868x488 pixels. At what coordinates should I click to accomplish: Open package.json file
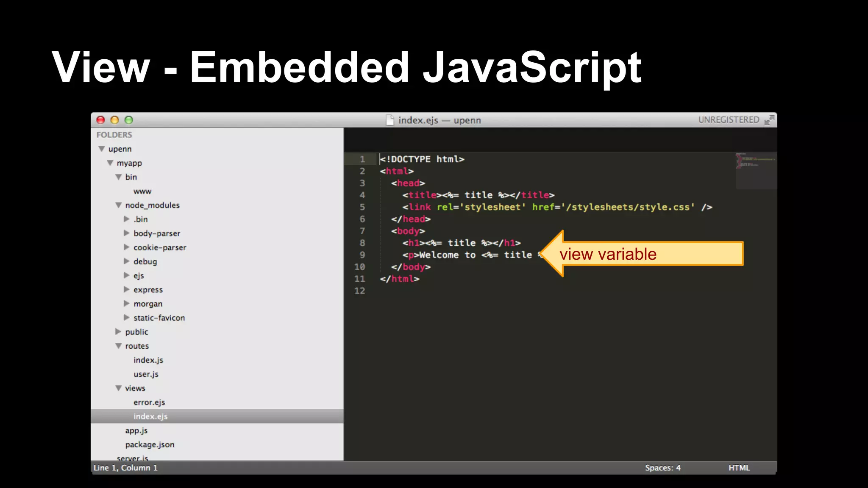pyautogui.click(x=150, y=444)
